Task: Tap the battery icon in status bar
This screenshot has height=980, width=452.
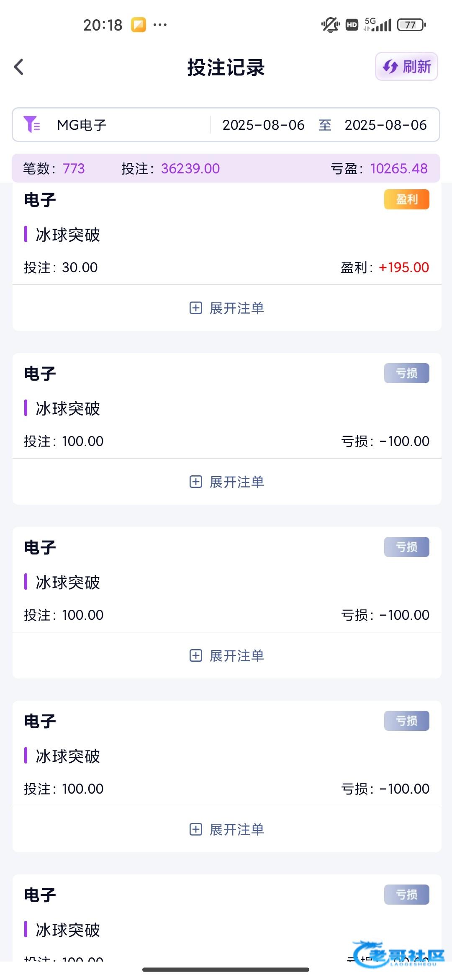Action: tap(411, 25)
